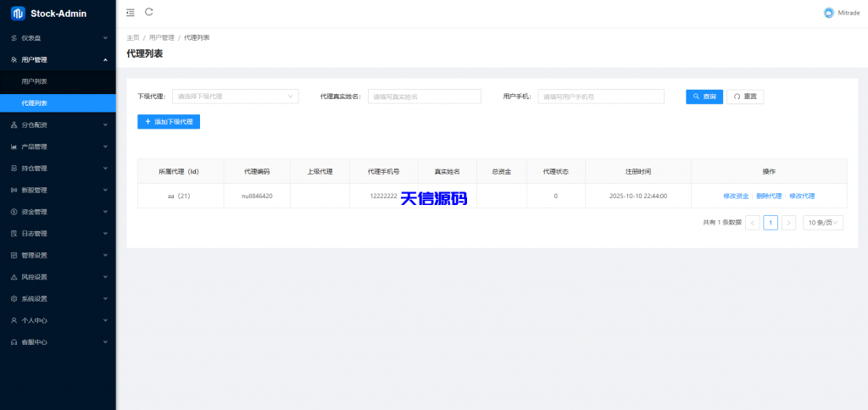Click the 代理列表 page heading

pos(145,53)
